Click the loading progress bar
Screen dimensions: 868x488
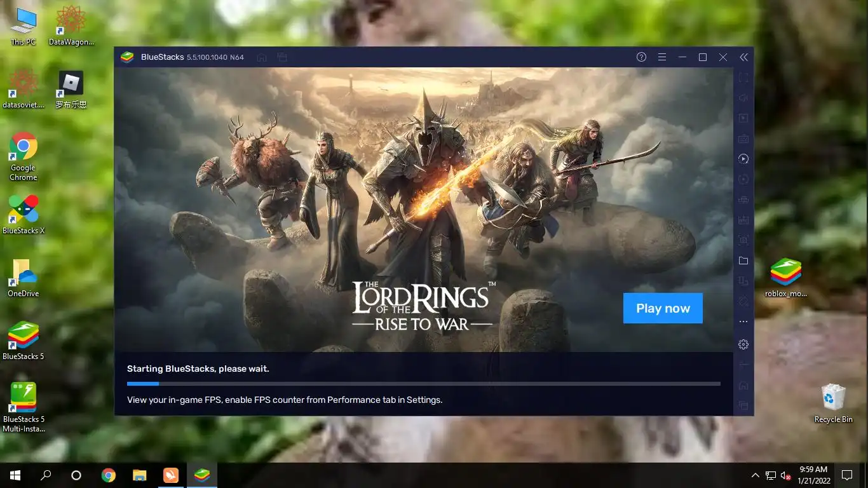tap(424, 384)
